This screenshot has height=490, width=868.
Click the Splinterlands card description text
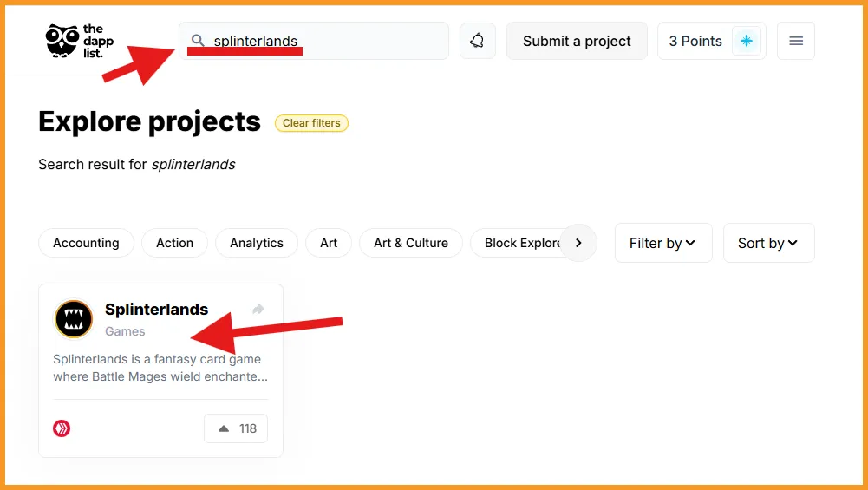point(160,368)
